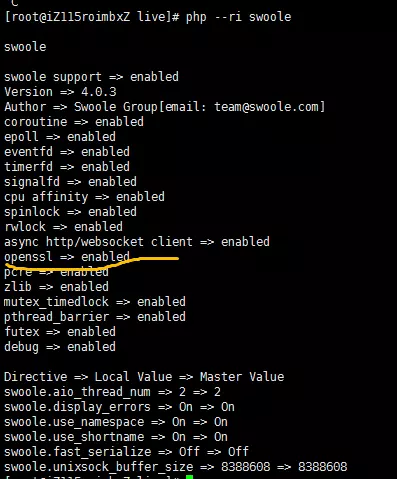Click the 'mutex_timedlock => enabled' line
Image resolution: width=397 pixels, height=479 pixels.
(x=95, y=302)
